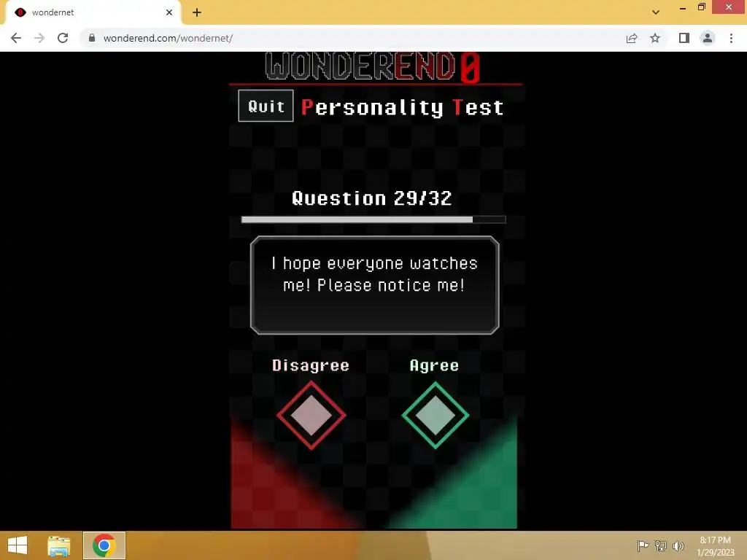
Task: Close the wondernet tab
Action: pos(169,12)
